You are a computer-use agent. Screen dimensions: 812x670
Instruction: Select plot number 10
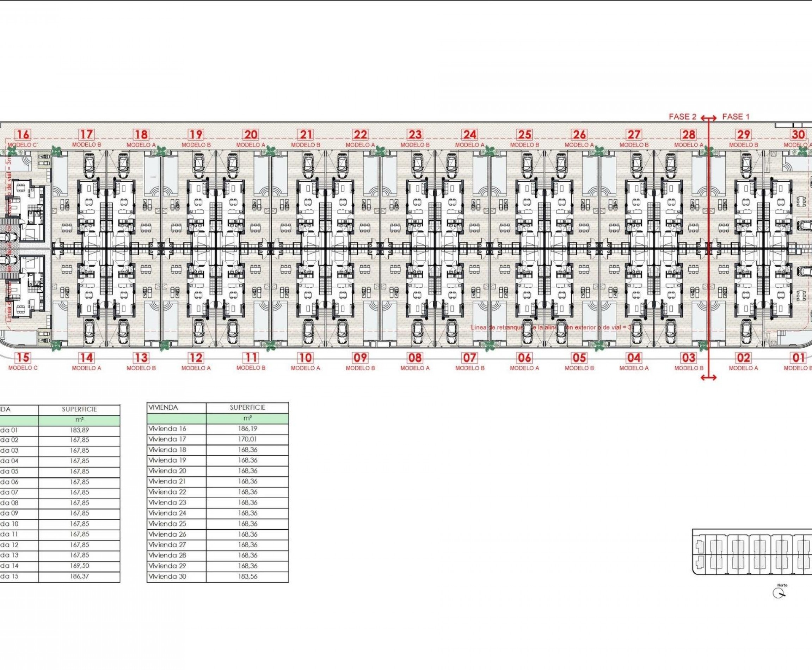[306, 357]
